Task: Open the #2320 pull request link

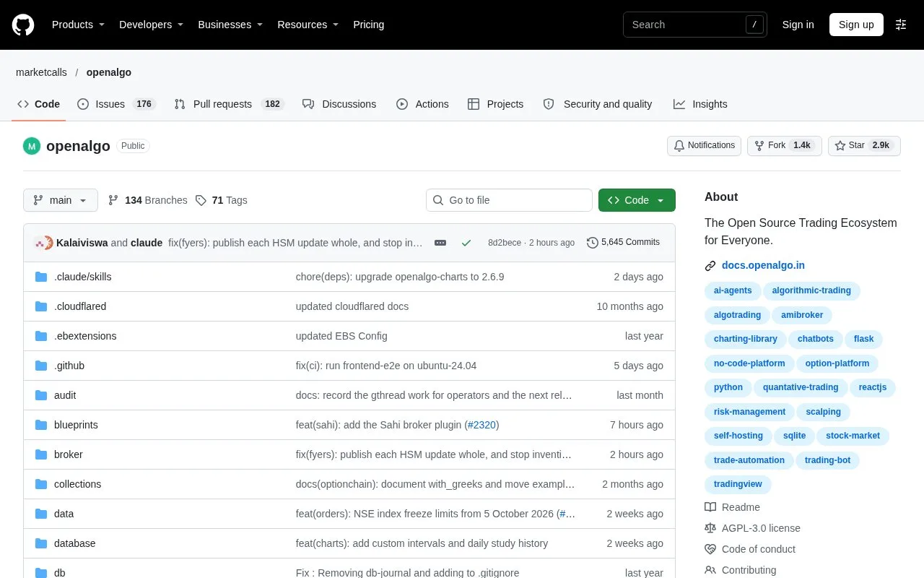Action: 483,425
